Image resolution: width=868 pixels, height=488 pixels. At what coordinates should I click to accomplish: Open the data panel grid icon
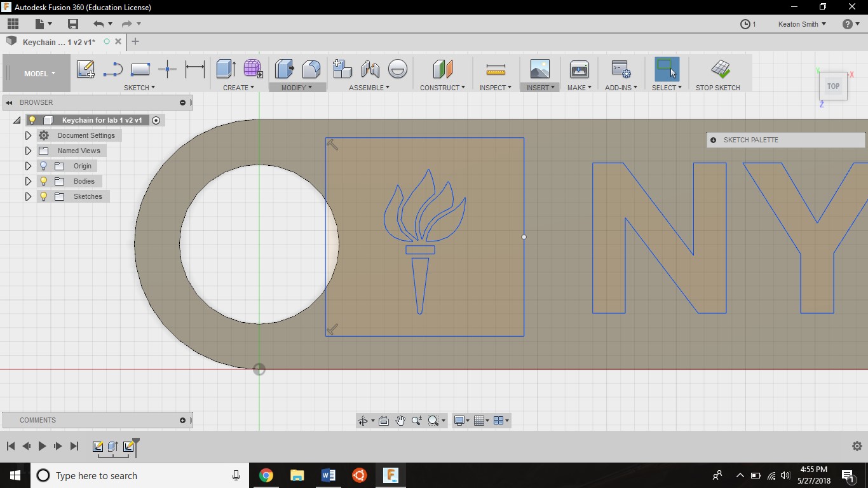coord(13,24)
